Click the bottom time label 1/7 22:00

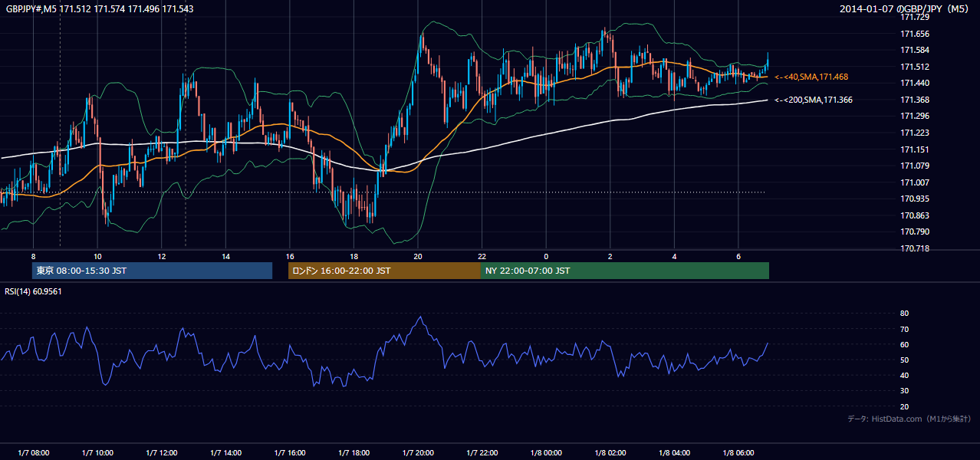482,453
